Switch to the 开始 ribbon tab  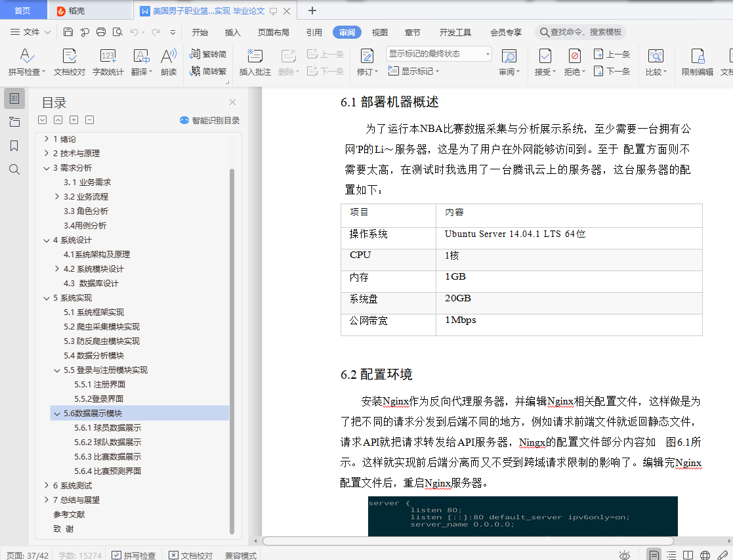[x=200, y=32]
